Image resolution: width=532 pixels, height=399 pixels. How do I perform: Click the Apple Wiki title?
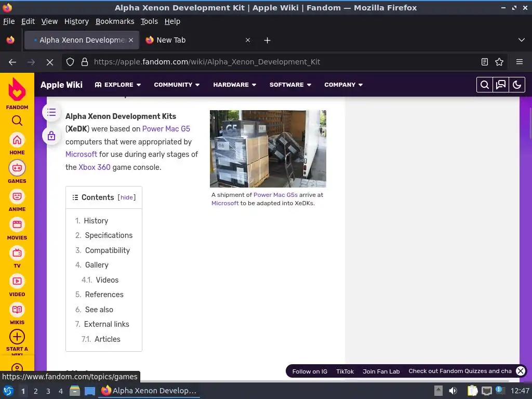61,85
